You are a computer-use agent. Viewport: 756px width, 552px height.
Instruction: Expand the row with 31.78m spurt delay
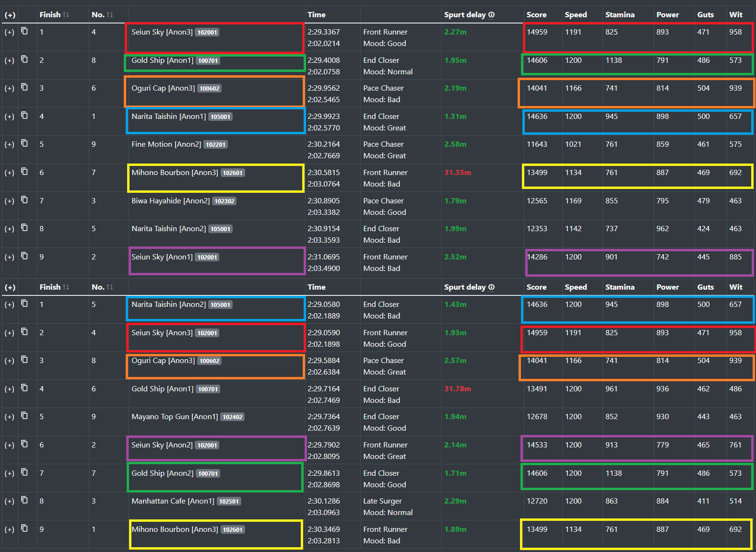(10, 389)
